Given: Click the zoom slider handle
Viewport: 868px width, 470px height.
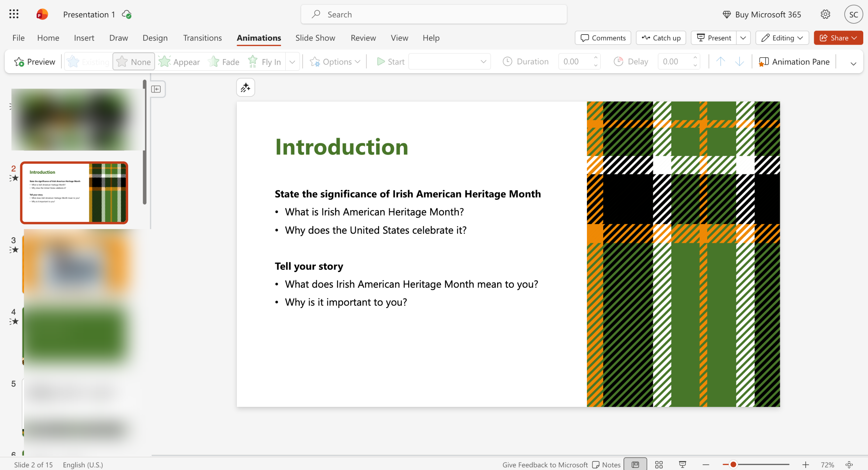Looking at the screenshot, I should (733, 465).
